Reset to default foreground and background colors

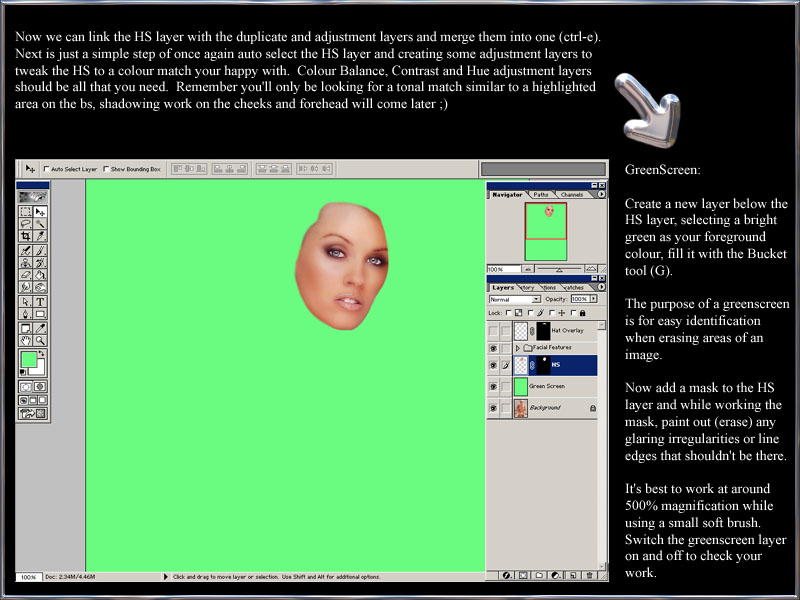(x=22, y=372)
